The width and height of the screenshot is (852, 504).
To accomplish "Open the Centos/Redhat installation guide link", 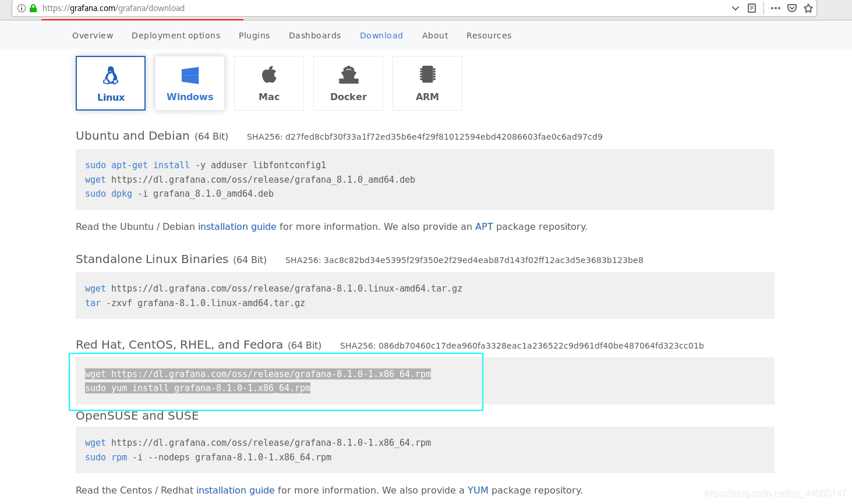I will click(x=235, y=491).
